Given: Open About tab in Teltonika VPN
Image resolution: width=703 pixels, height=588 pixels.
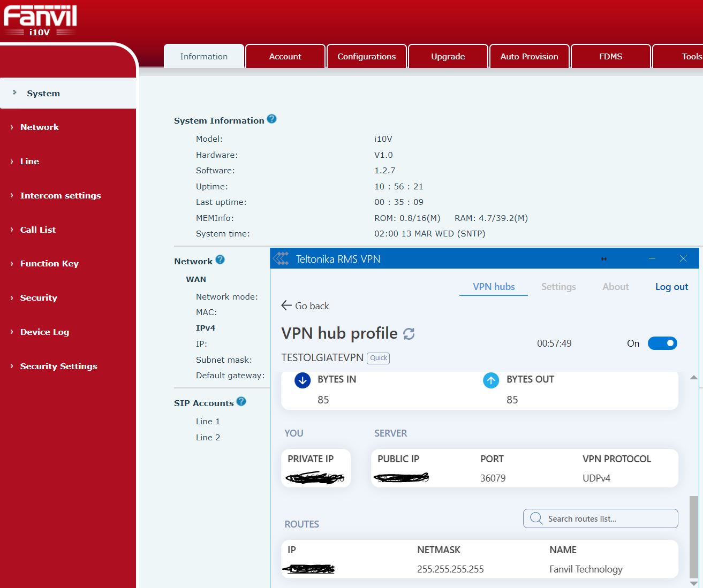Looking at the screenshot, I should coord(616,287).
